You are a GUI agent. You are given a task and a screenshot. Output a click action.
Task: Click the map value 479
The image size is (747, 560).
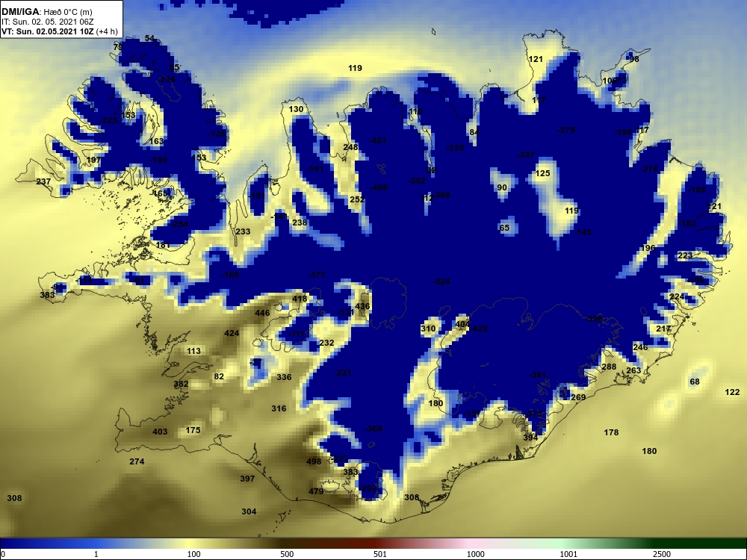316,491
